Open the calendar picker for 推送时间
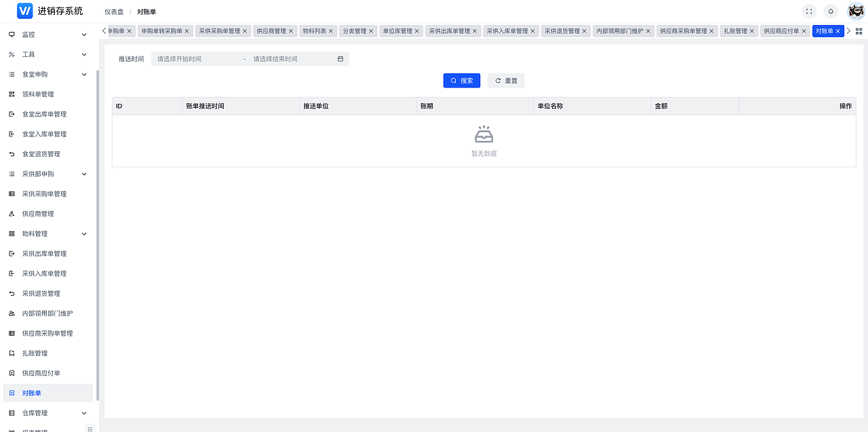This screenshot has width=868, height=432. pyautogui.click(x=339, y=58)
